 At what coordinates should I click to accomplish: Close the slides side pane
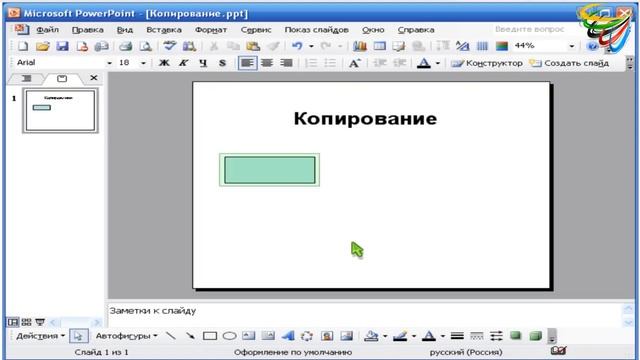pyautogui.click(x=93, y=78)
